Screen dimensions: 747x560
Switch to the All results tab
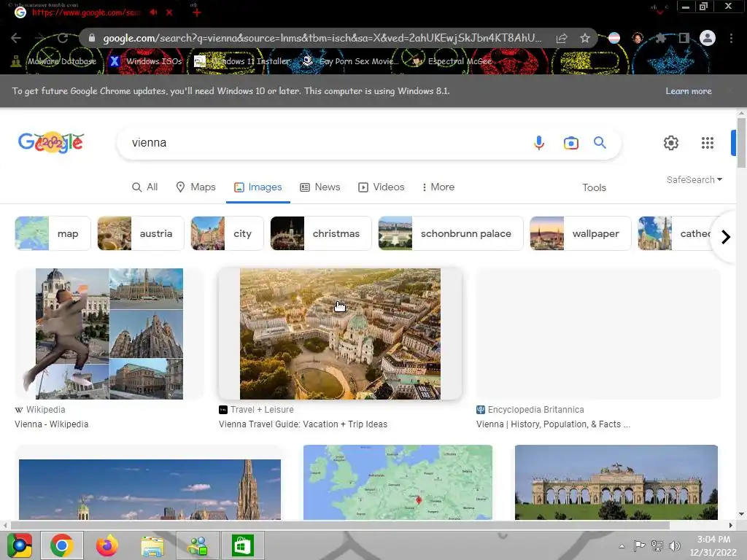click(145, 187)
